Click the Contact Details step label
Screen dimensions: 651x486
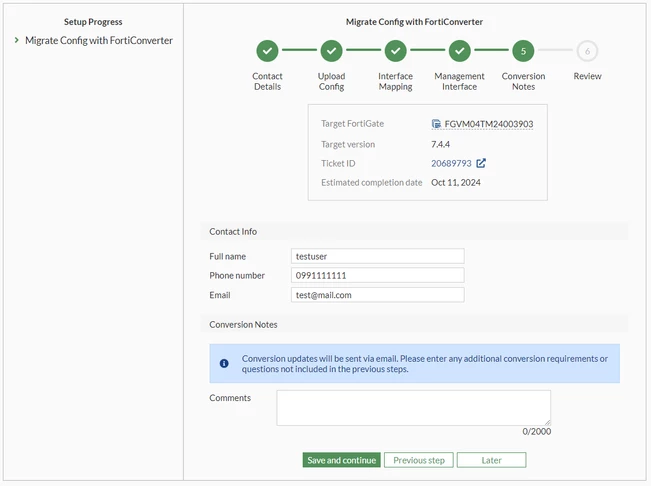tap(267, 81)
